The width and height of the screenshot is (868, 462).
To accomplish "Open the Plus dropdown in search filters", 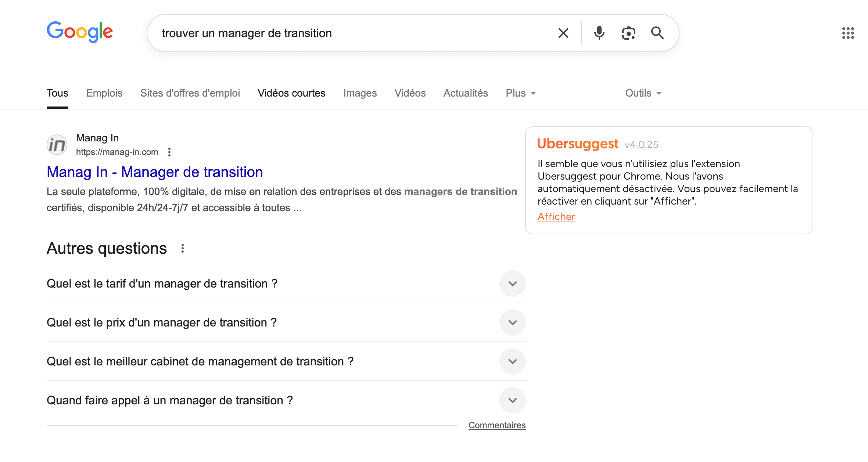I will [520, 93].
